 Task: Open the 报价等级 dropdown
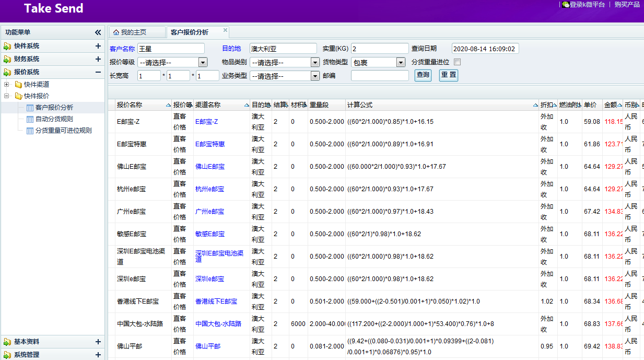[x=203, y=63]
